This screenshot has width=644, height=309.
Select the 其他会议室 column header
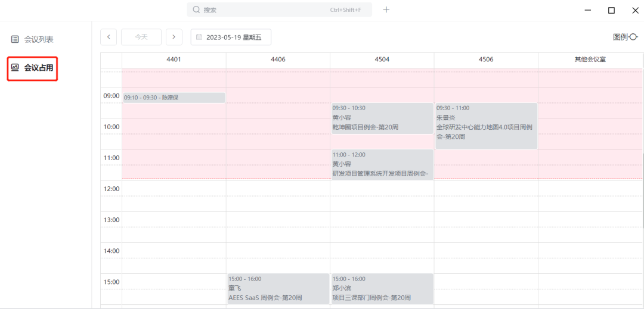pos(590,60)
